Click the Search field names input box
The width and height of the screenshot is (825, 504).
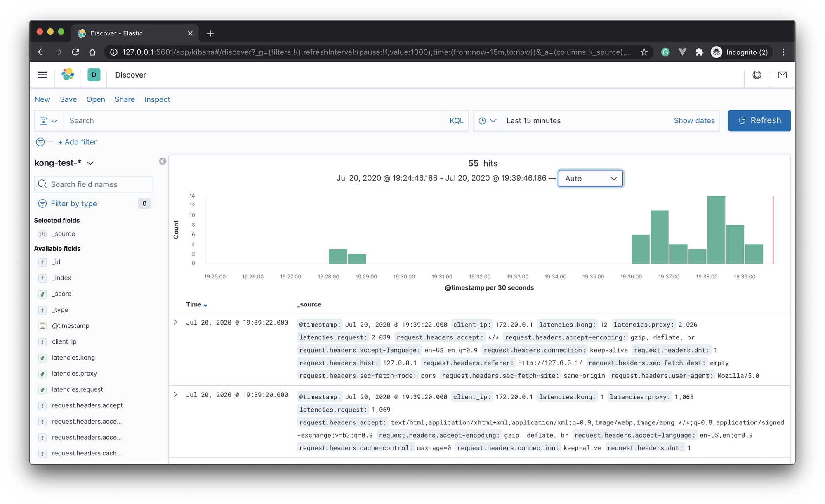pos(93,184)
